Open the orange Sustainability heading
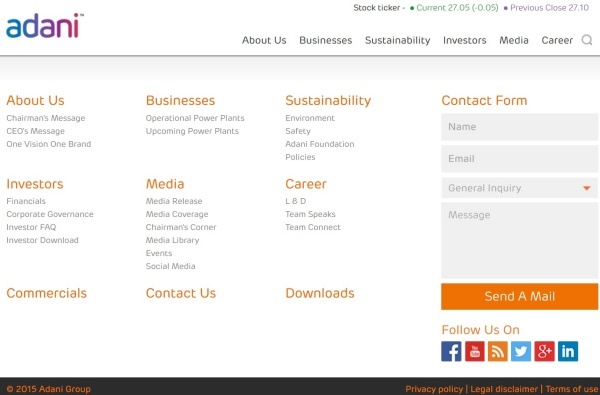The image size is (600, 395). (x=328, y=100)
